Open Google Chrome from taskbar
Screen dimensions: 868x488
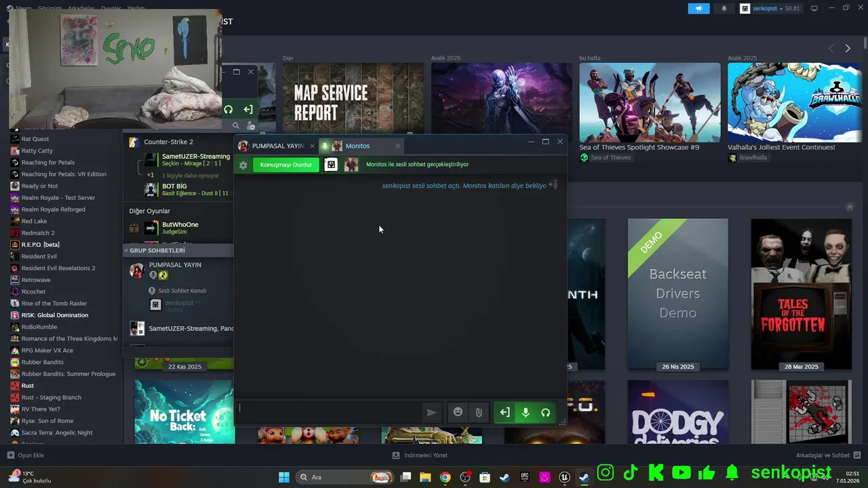coord(445,477)
